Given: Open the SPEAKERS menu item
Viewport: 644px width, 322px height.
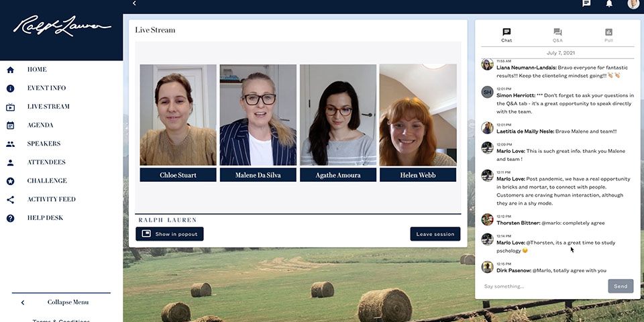Looking at the screenshot, I should [44, 144].
